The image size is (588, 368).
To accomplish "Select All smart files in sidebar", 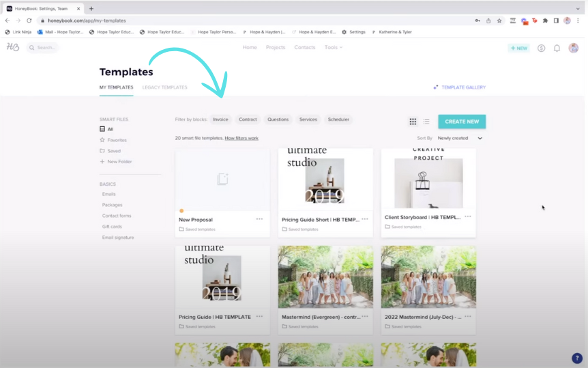I will [106, 129].
